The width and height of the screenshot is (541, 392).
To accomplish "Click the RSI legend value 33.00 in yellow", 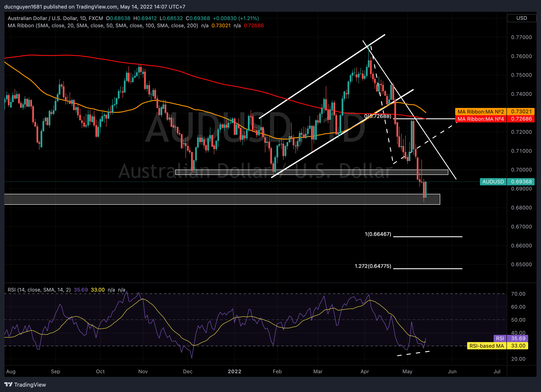I will click(98, 290).
